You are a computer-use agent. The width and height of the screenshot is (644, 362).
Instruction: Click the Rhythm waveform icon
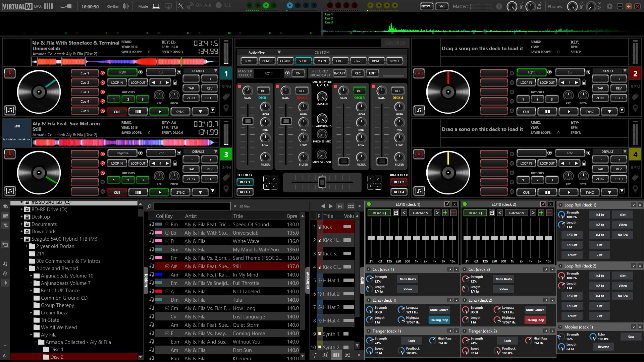pyautogui.click(x=126, y=6)
